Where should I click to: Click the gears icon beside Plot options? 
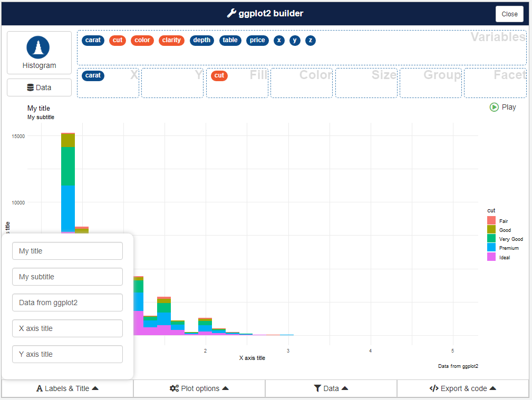(174, 388)
